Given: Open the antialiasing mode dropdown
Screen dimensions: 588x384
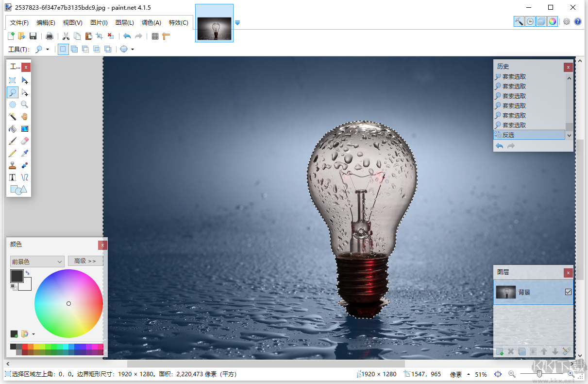Looking at the screenshot, I should (x=132, y=49).
